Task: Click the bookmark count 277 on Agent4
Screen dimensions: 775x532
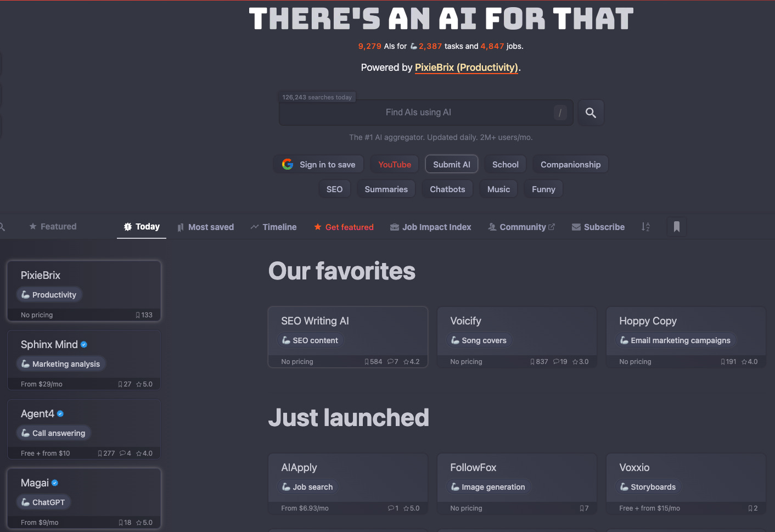Action: coord(106,453)
